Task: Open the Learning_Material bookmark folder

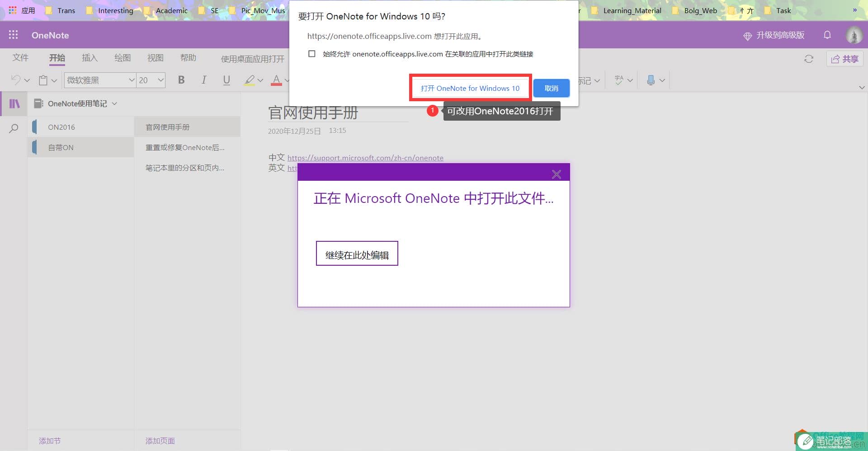Action: 626,10
